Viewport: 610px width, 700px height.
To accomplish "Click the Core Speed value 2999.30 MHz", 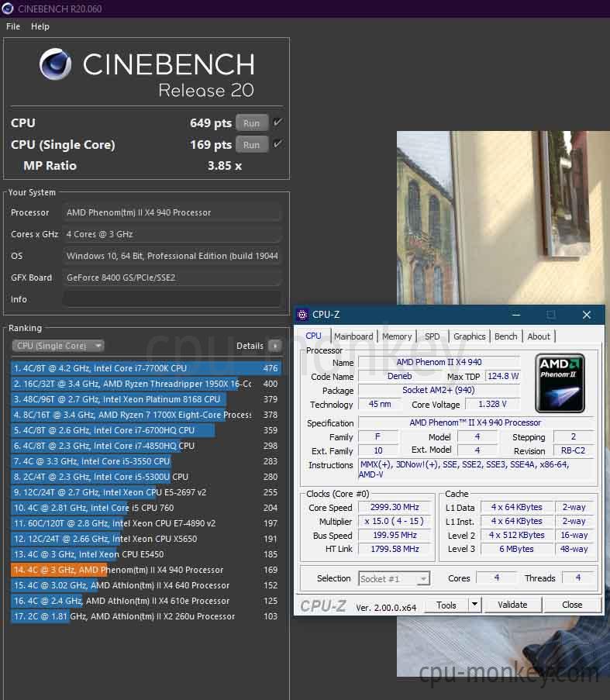I will 395,507.
